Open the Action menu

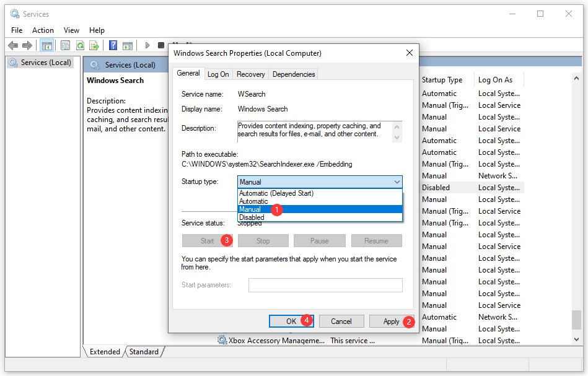click(43, 30)
